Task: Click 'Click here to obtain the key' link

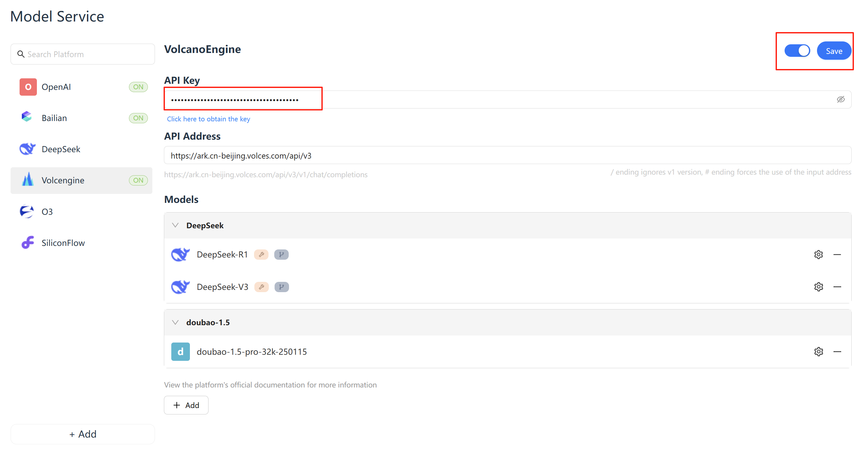Action: tap(208, 119)
